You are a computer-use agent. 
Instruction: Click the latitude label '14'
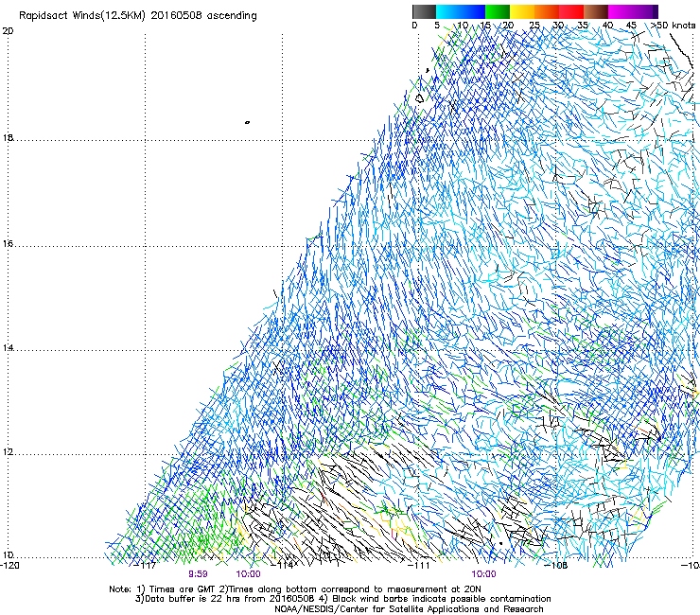coord(8,348)
